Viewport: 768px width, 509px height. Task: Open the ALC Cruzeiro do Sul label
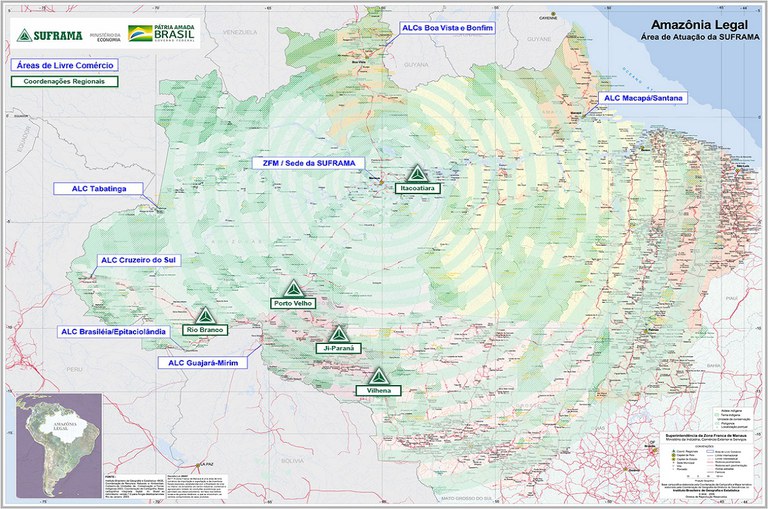tap(137, 260)
